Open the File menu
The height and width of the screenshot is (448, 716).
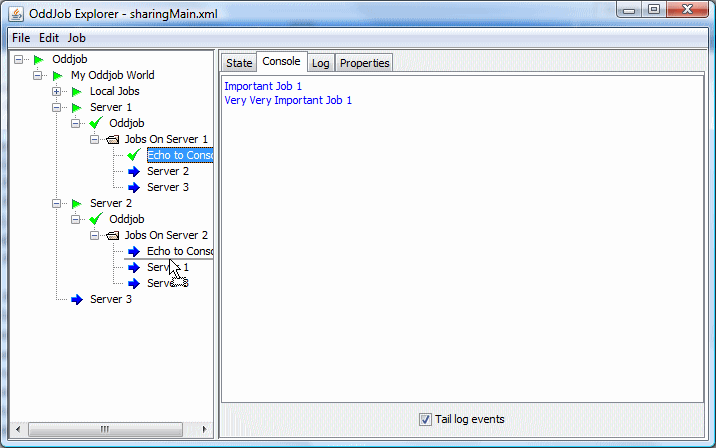pyautogui.click(x=21, y=37)
